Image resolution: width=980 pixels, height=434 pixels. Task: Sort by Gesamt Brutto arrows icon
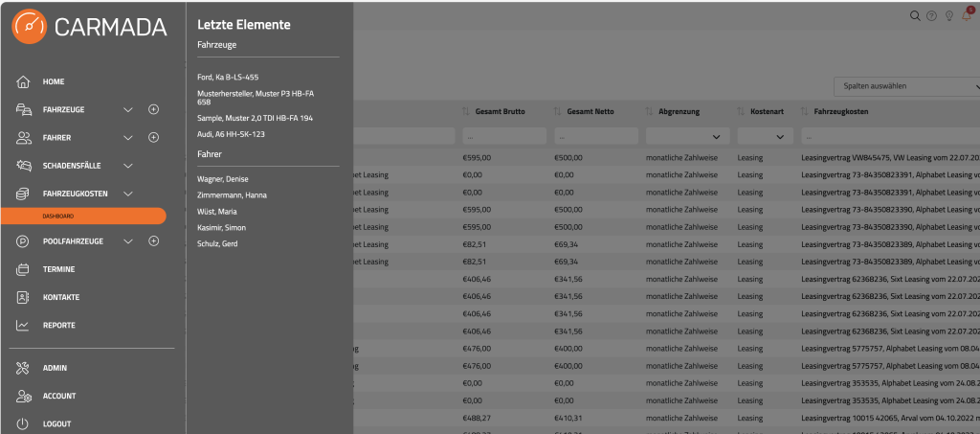[466, 111]
